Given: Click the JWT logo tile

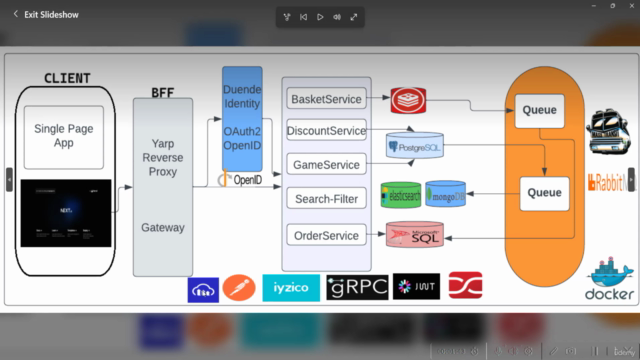Looking at the screenshot, I should [x=416, y=287].
